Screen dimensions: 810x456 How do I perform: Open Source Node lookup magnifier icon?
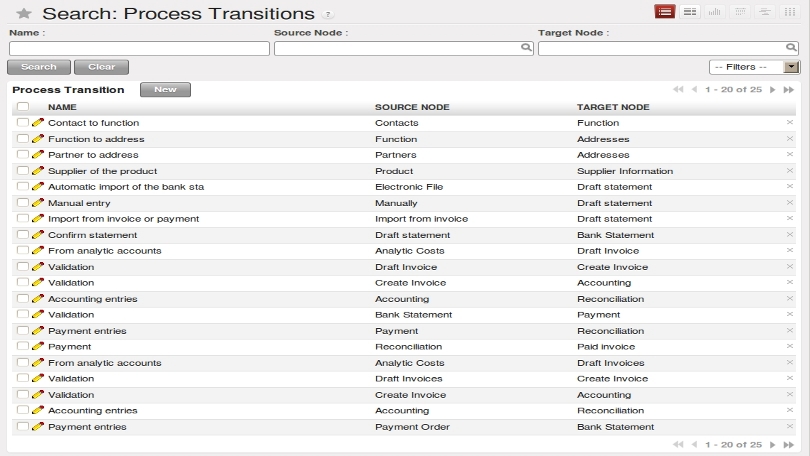[x=526, y=48]
